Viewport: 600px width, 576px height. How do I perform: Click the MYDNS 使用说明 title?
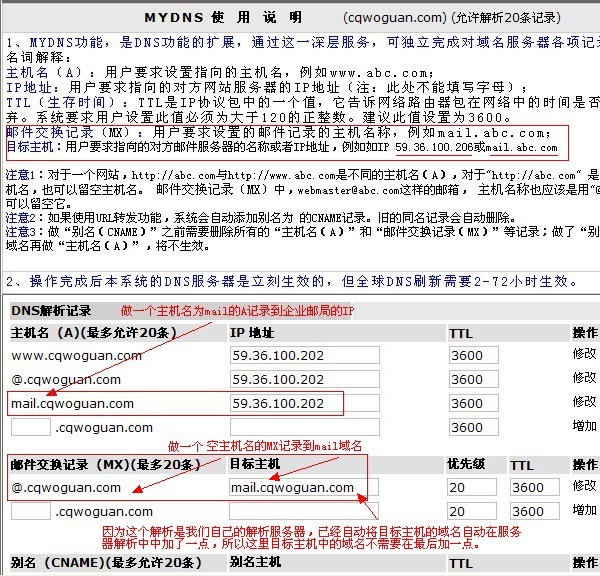223,17
